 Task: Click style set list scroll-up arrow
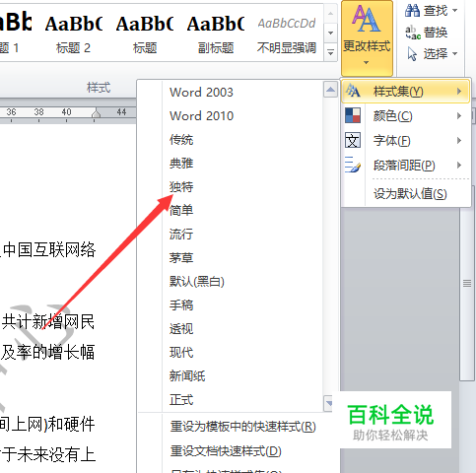coord(330,90)
